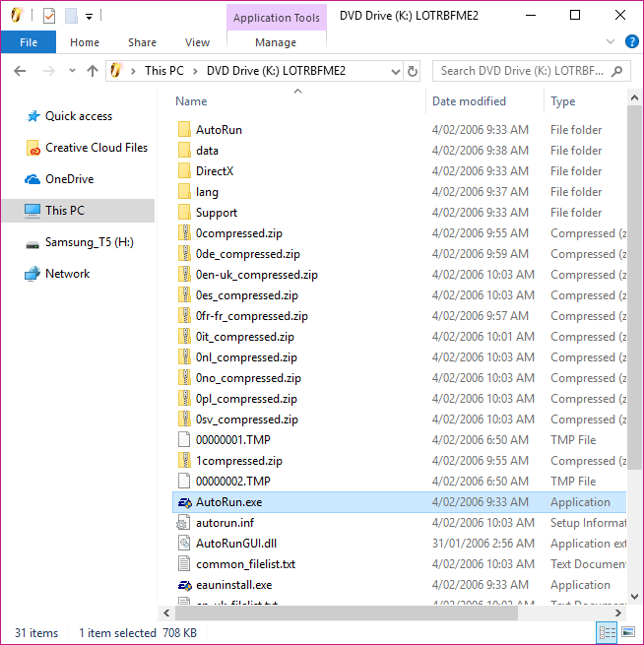Open the View ribbon tab
Viewport: 644px width, 645px height.
pos(197,42)
